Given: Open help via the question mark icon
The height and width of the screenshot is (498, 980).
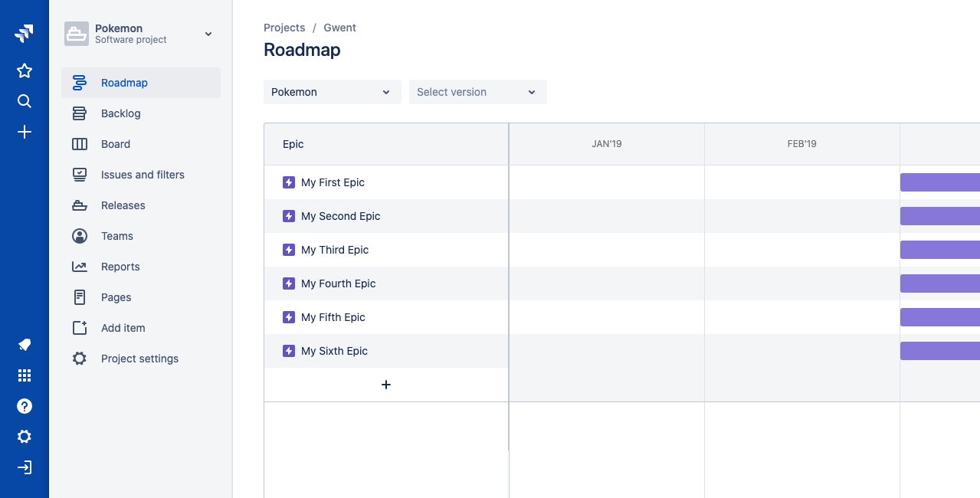Looking at the screenshot, I should click(x=24, y=406).
